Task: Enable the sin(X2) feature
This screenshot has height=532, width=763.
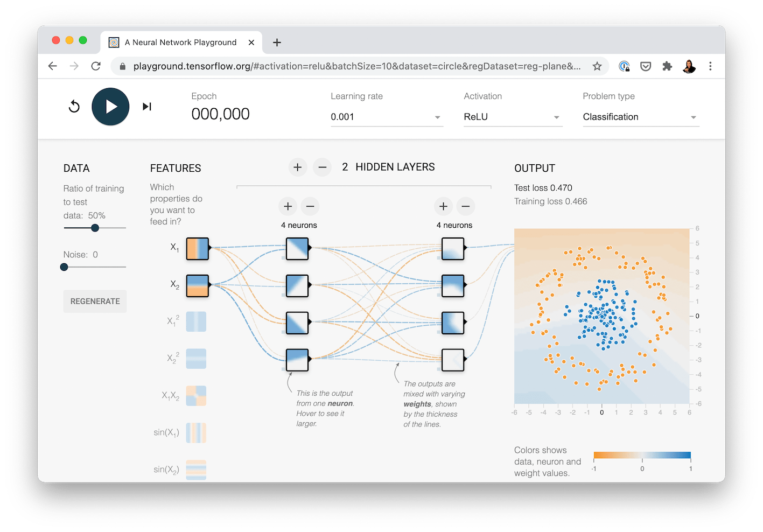Action: click(196, 469)
